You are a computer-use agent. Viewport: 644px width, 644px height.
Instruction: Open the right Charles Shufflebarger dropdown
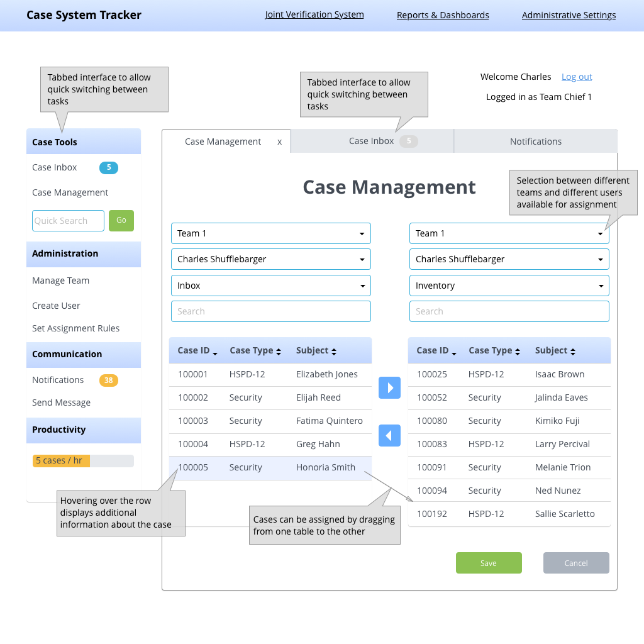click(x=509, y=259)
